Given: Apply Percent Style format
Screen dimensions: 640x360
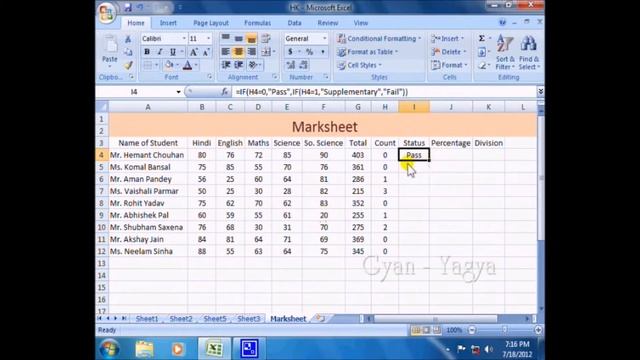Looking at the screenshot, I should click(309, 52).
